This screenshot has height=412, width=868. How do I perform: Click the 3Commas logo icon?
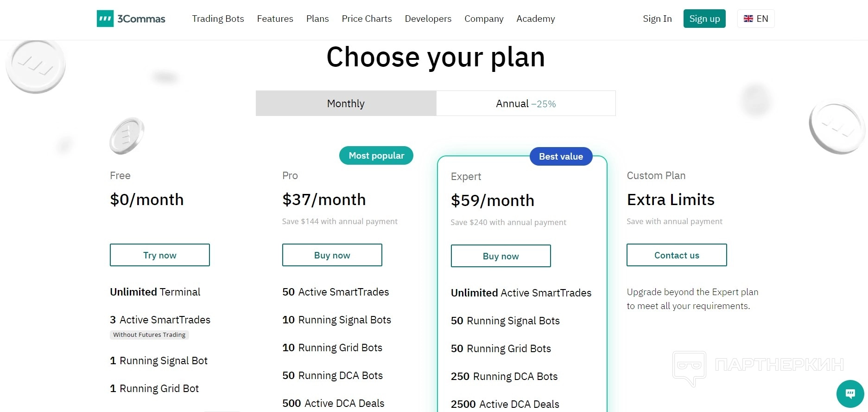[x=105, y=19]
